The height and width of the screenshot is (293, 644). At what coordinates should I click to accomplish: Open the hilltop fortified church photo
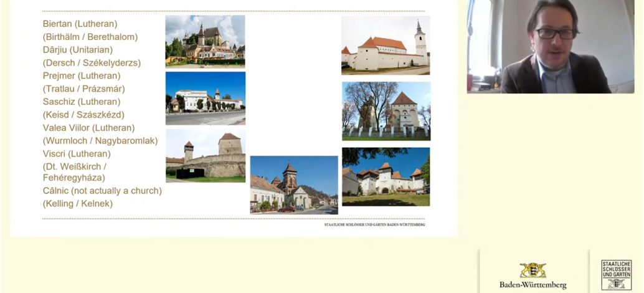tap(205, 41)
